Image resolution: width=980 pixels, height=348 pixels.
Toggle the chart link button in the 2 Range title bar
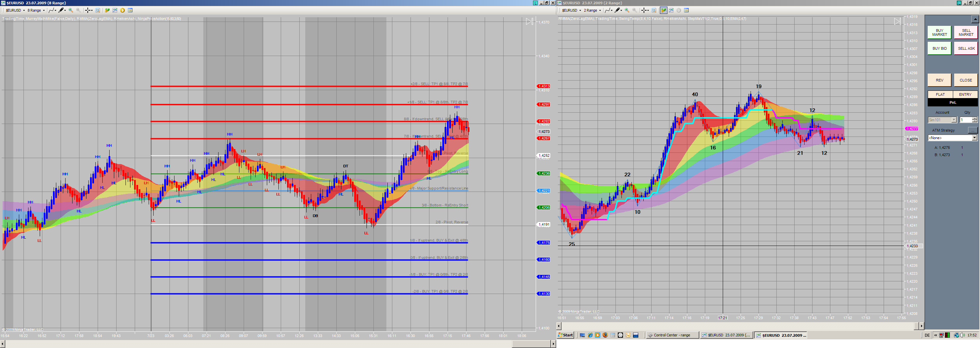point(959,3)
